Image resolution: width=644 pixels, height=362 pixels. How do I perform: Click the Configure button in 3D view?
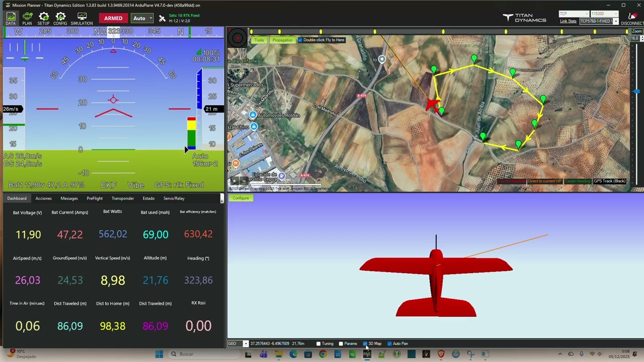[240, 198]
